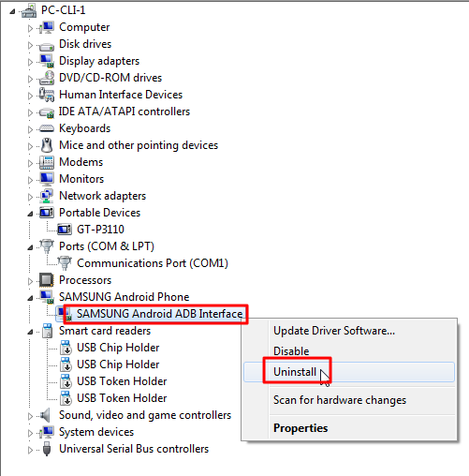Click the Ports (COM & LPT) icon
Image resolution: width=469 pixels, height=476 pixels.
coord(47,246)
